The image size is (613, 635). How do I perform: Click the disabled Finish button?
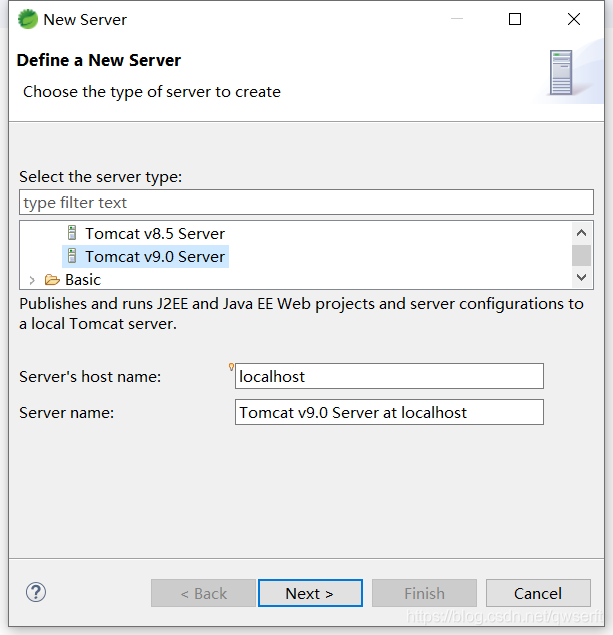point(424,593)
